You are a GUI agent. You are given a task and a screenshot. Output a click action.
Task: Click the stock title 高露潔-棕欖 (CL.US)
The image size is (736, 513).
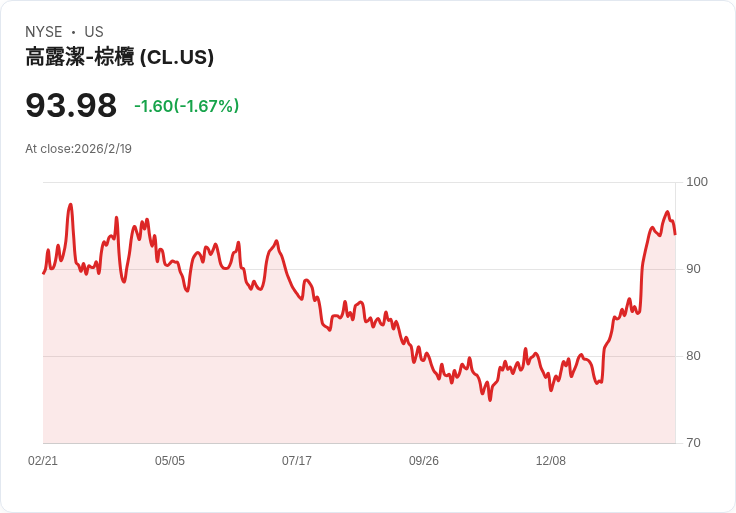pyautogui.click(x=119, y=57)
